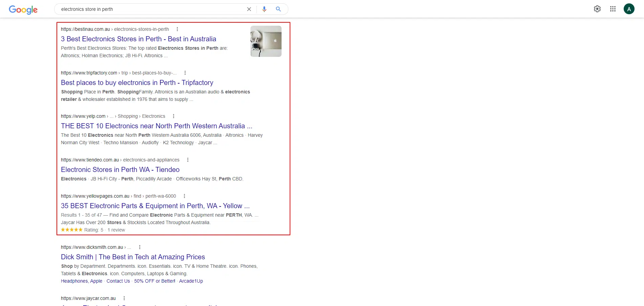Open 'Best places to buy electronics in Perth' result
Screen dimensions: 644x306
[137, 83]
